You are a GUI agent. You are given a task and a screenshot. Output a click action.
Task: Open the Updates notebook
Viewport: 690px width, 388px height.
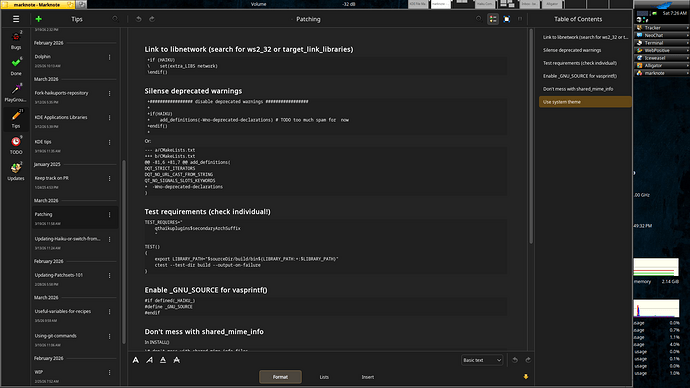16,172
